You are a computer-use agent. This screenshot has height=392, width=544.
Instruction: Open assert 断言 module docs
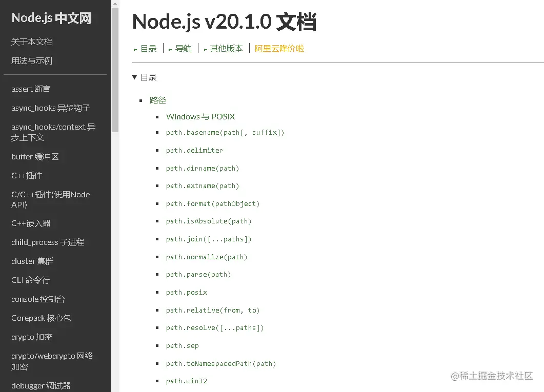click(31, 89)
